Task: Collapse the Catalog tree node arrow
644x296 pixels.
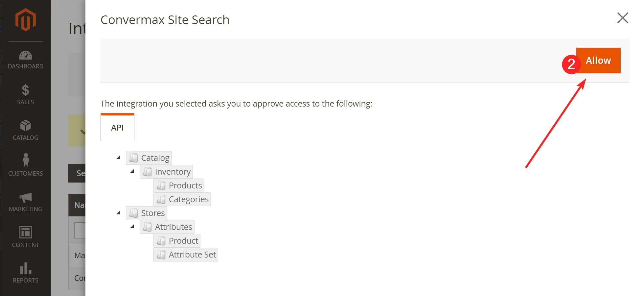Action: 119,158
